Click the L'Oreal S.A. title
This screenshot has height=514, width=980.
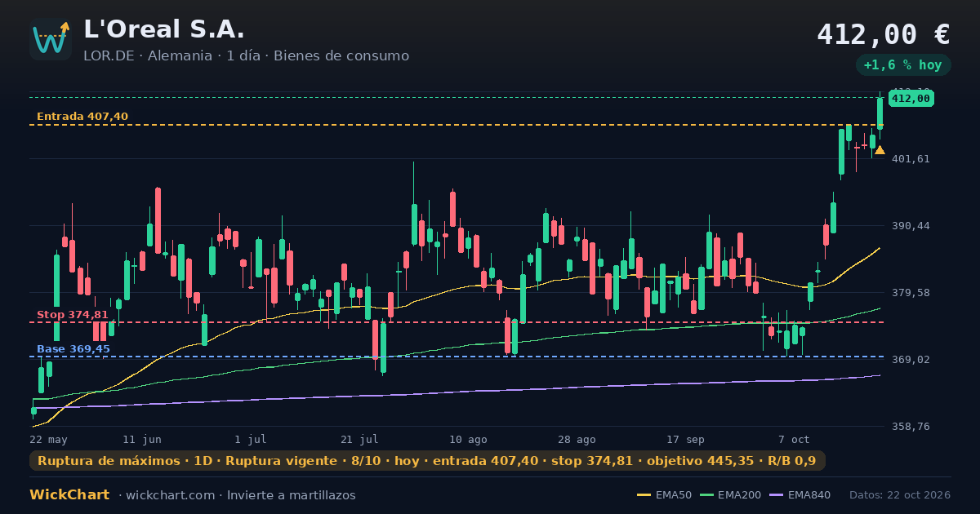coord(164,29)
